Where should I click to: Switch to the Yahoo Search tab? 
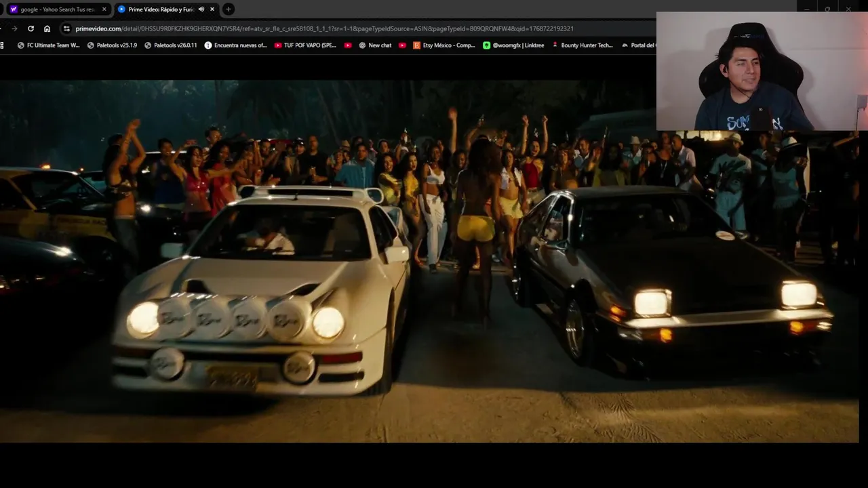tap(57, 9)
